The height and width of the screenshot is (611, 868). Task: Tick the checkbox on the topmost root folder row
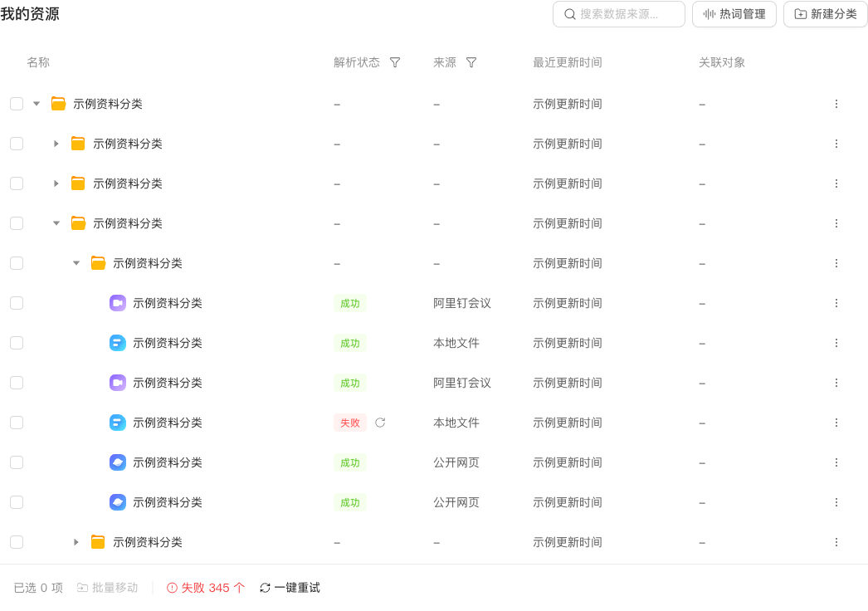17,104
